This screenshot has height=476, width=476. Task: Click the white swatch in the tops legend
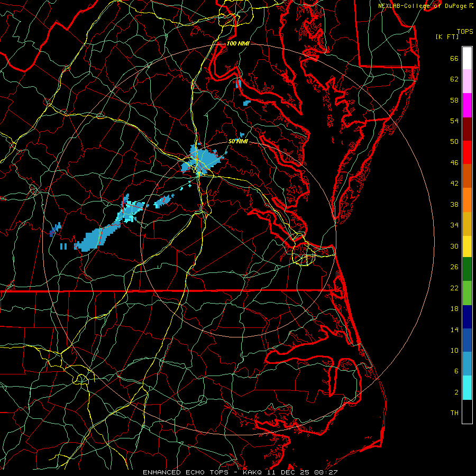pyautogui.click(x=467, y=58)
